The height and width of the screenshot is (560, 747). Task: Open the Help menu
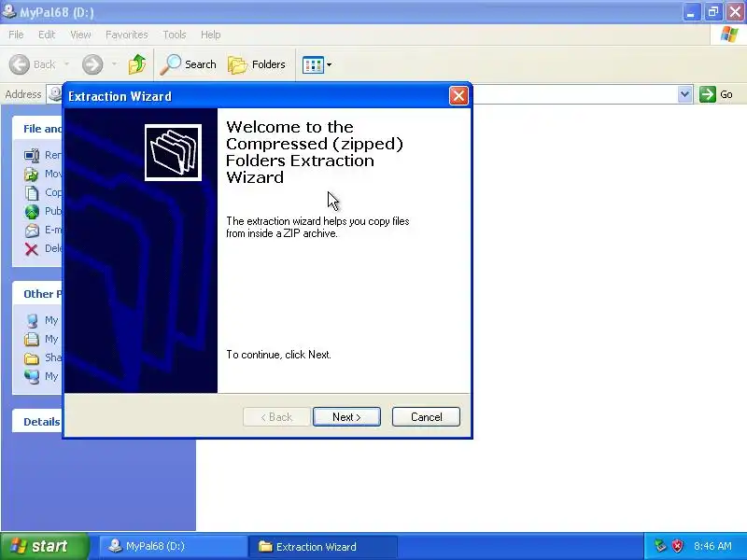point(211,35)
